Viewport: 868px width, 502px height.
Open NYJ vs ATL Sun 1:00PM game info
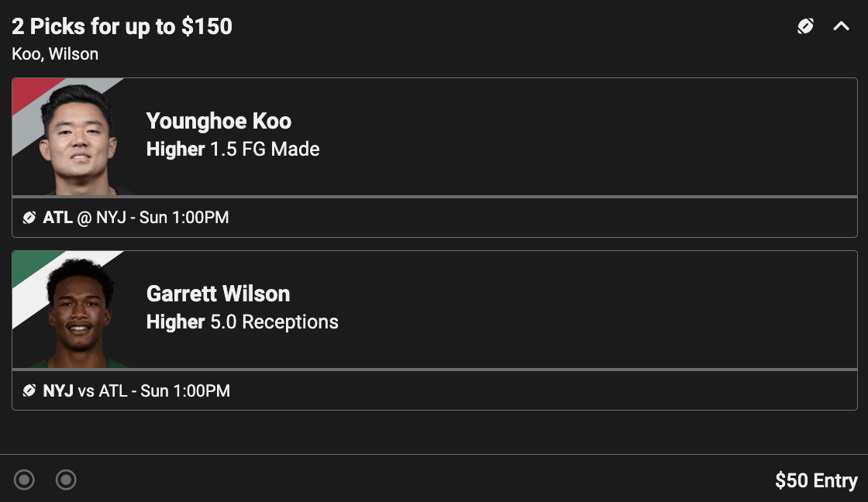click(x=136, y=390)
